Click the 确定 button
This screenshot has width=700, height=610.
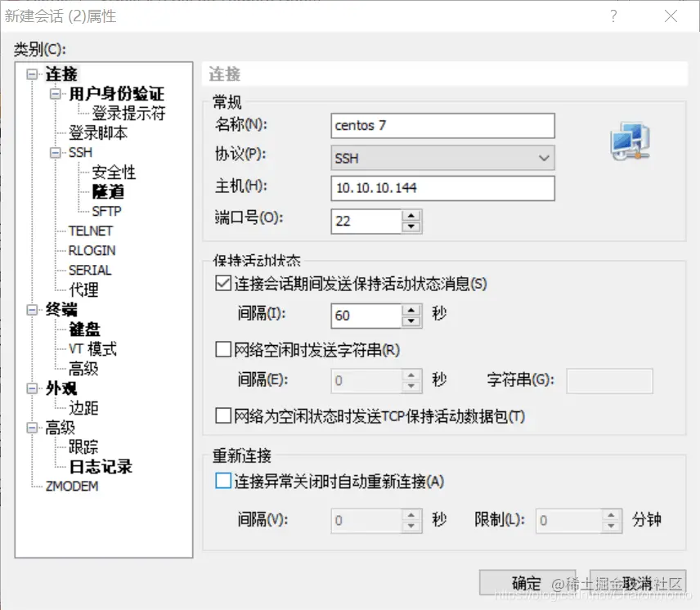[527, 583]
